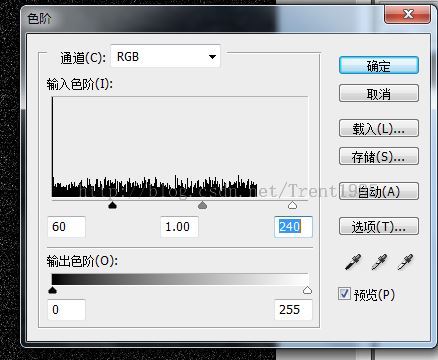
Task: Toggle the 预览(P) preview checkbox
Action: [x=344, y=294]
